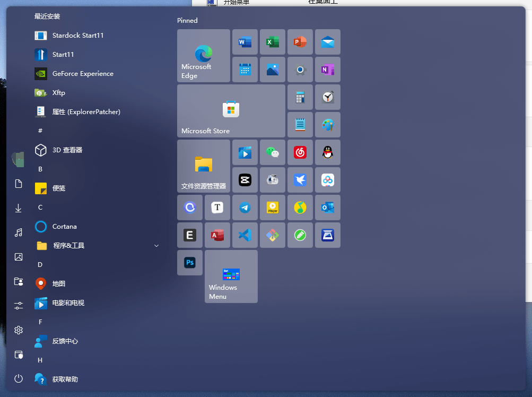Launch WeChat from the pinned tiles
The image size is (532, 397).
pyautogui.click(x=273, y=152)
